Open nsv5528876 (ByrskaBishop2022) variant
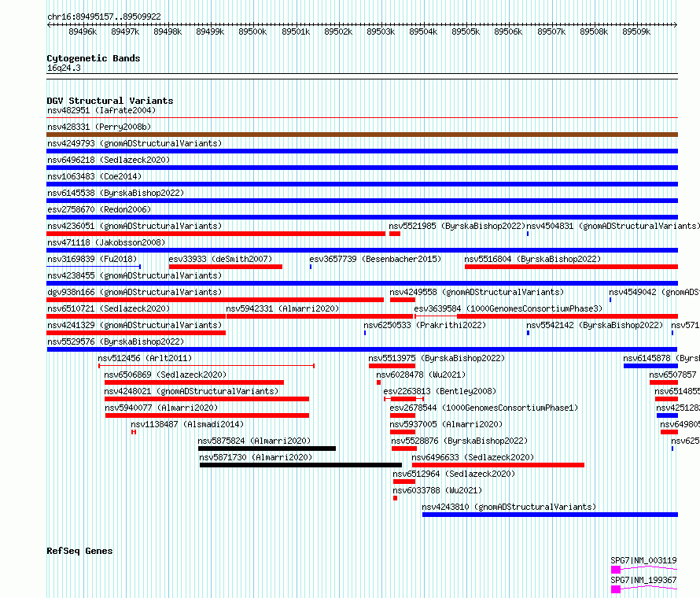The width and height of the screenshot is (700, 598). [459, 441]
